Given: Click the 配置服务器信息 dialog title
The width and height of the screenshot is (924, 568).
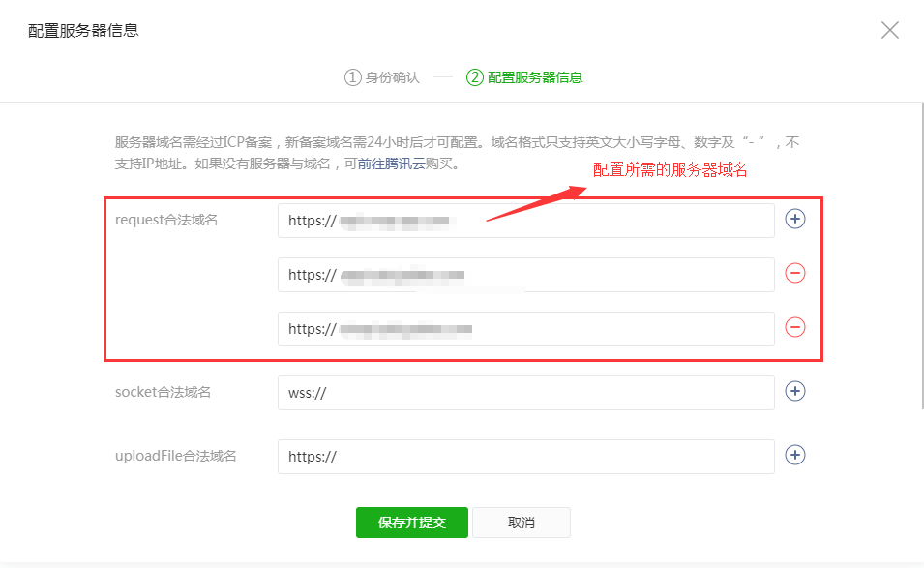Looking at the screenshot, I should click(x=83, y=31).
